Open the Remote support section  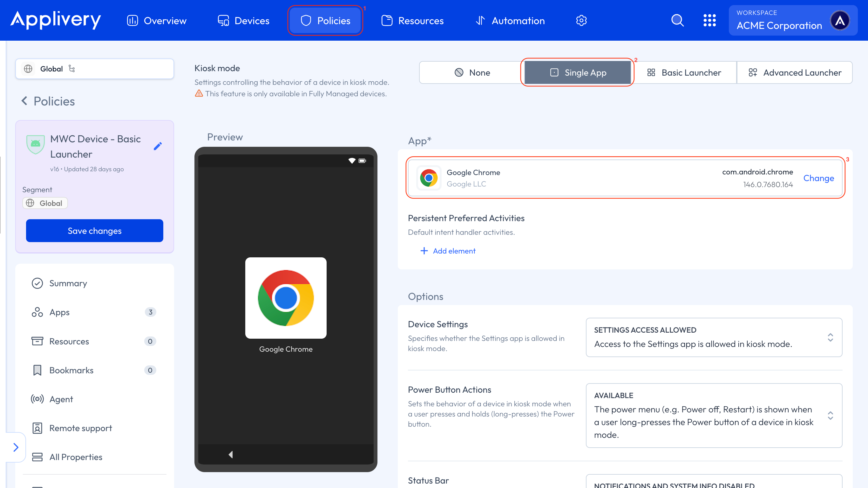pyautogui.click(x=95, y=428)
